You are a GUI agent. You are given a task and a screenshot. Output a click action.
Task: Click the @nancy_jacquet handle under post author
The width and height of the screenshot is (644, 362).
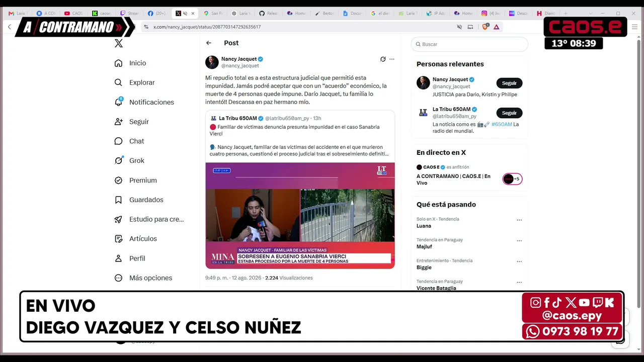pos(240,66)
